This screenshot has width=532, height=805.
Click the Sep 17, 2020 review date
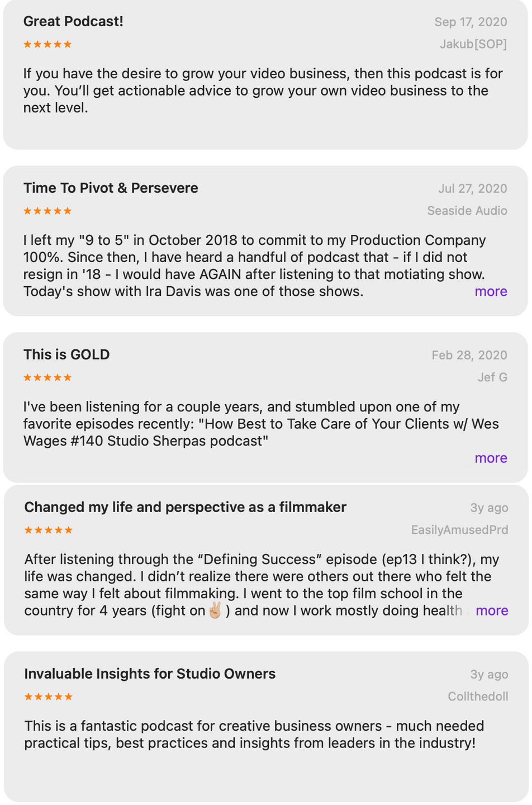click(x=471, y=22)
